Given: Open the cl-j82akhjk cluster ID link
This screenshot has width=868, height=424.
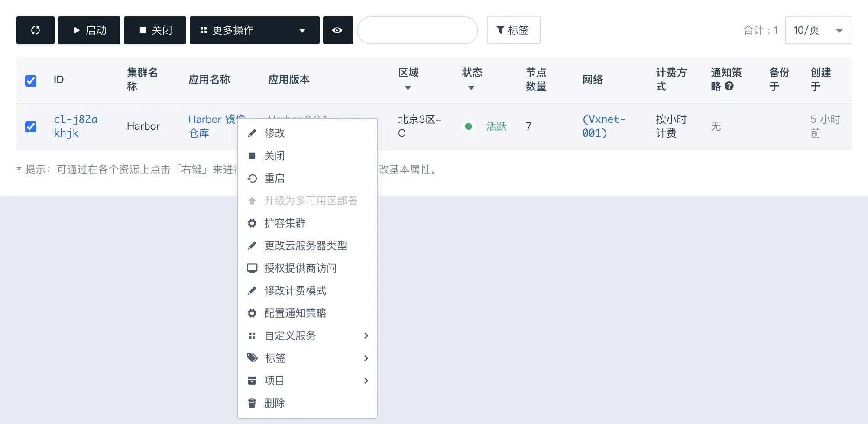Looking at the screenshot, I should [x=75, y=126].
